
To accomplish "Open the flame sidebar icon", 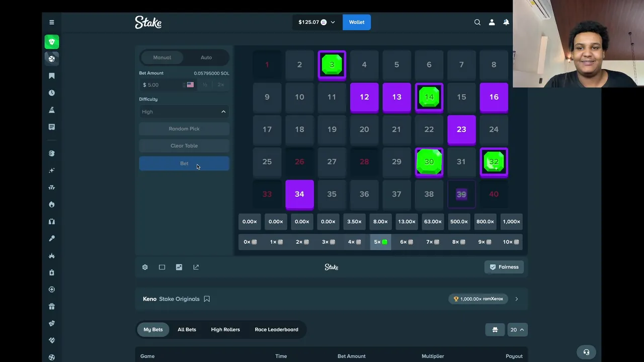I will pyautogui.click(x=51, y=205).
